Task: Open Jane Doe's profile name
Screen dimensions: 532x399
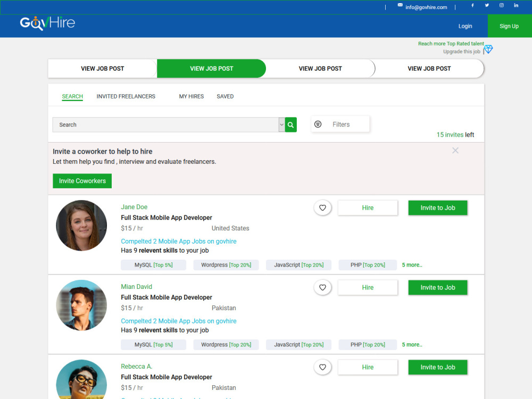Action: pos(134,207)
